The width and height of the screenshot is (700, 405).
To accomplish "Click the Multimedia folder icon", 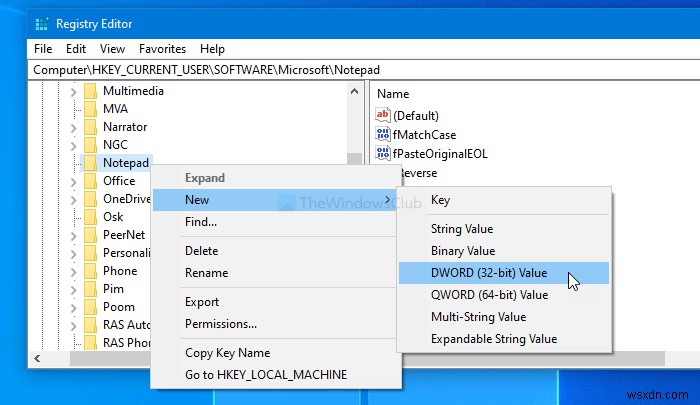I will click(x=91, y=91).
